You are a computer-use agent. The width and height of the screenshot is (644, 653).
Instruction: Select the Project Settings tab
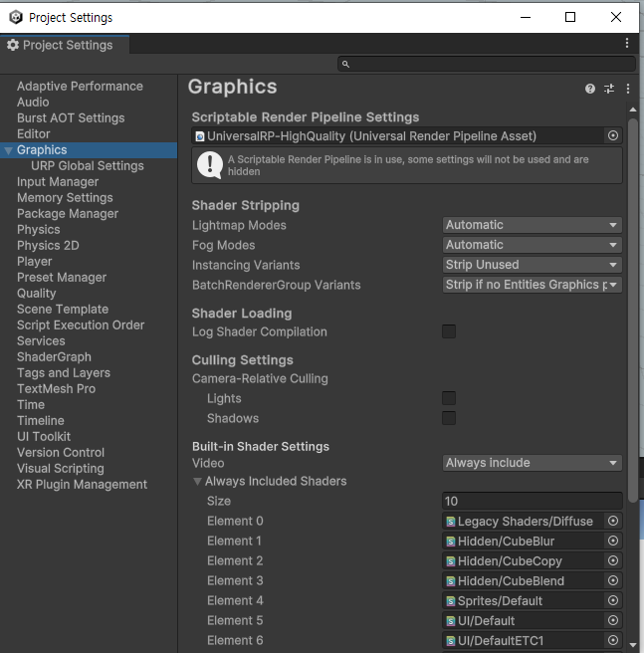tap(65, 45)
